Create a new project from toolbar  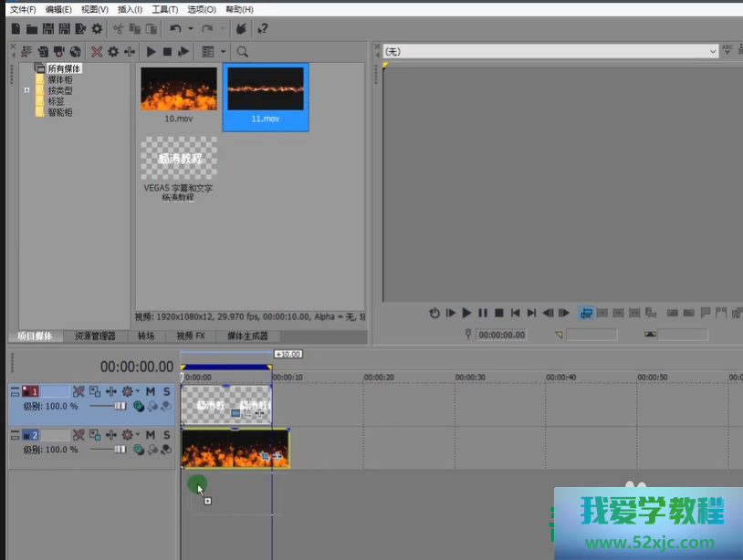tap(16, 29)
